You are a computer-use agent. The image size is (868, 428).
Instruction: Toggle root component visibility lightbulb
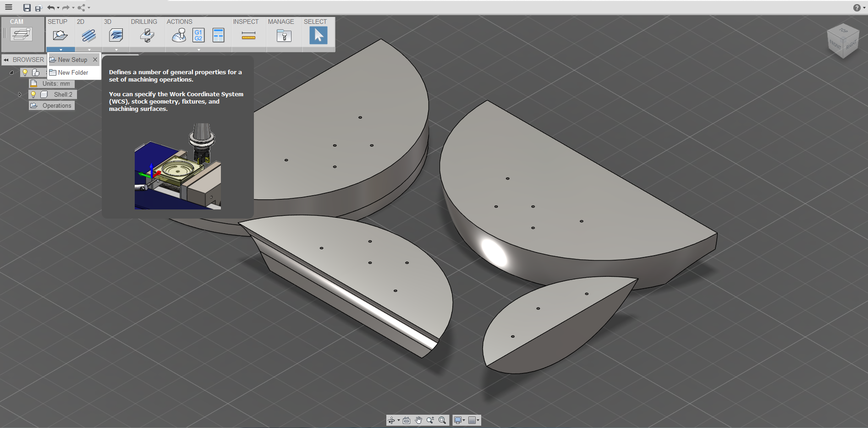(x=25, y=72)
